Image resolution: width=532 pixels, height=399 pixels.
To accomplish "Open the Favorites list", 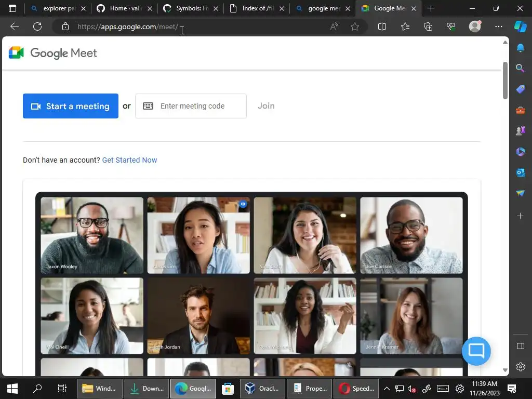I will [x=405, y=26].
